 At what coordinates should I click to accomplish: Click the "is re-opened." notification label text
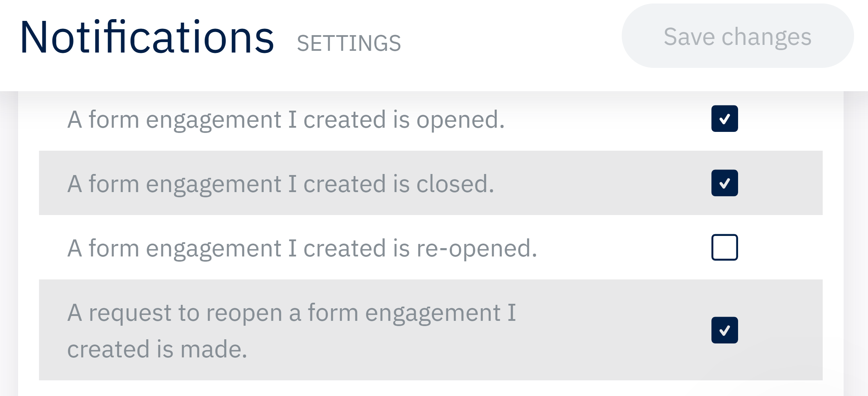click(x=302, y=248)
